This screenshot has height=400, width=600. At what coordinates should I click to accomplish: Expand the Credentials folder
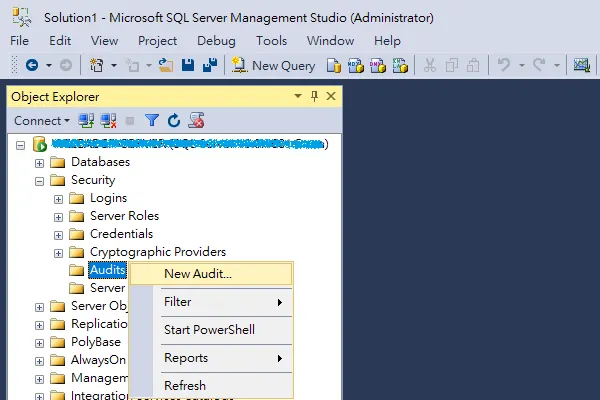(x=58, y=235)
